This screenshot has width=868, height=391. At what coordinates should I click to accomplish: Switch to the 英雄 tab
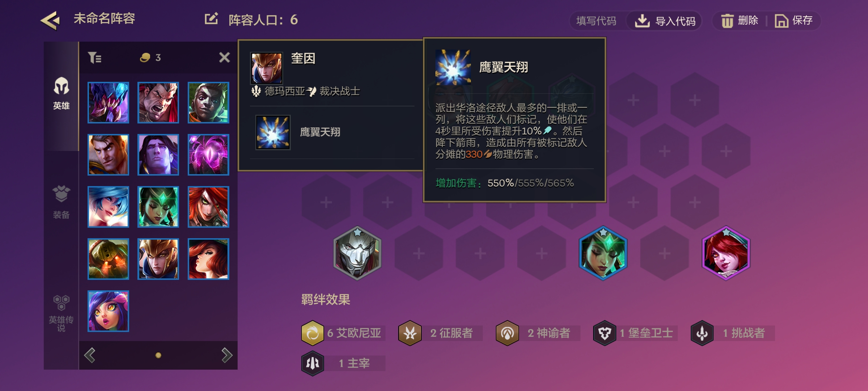(61, 93)
